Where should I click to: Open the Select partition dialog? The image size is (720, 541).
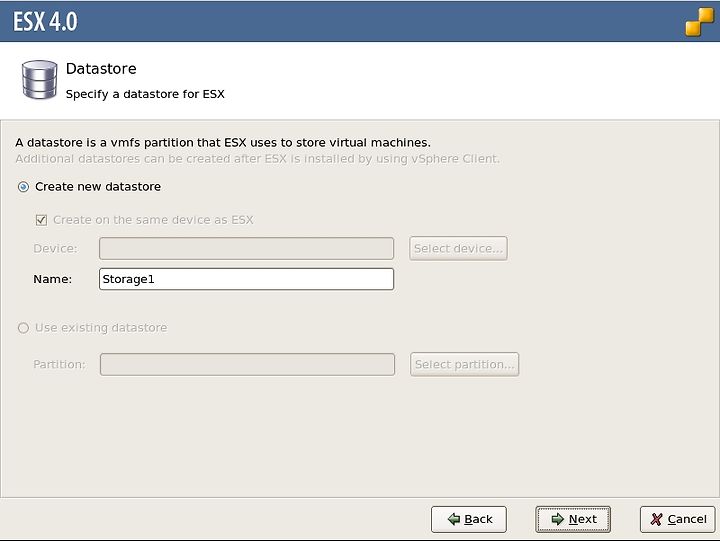coord(464,364)
